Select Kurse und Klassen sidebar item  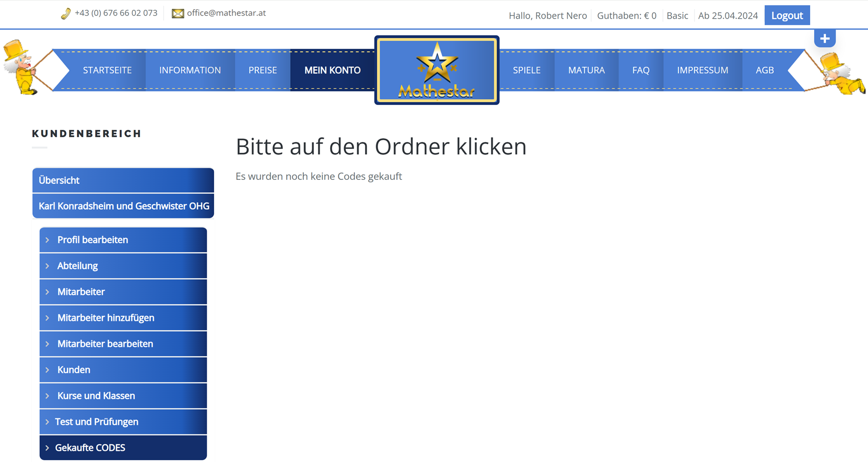tap(96, 396)
